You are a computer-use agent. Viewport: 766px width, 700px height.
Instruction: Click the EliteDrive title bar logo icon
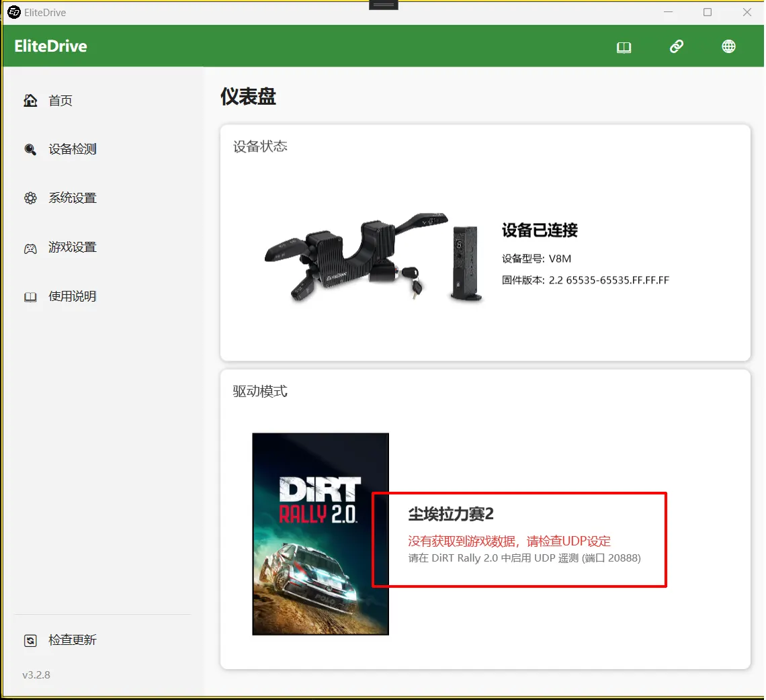coord(14,12)
